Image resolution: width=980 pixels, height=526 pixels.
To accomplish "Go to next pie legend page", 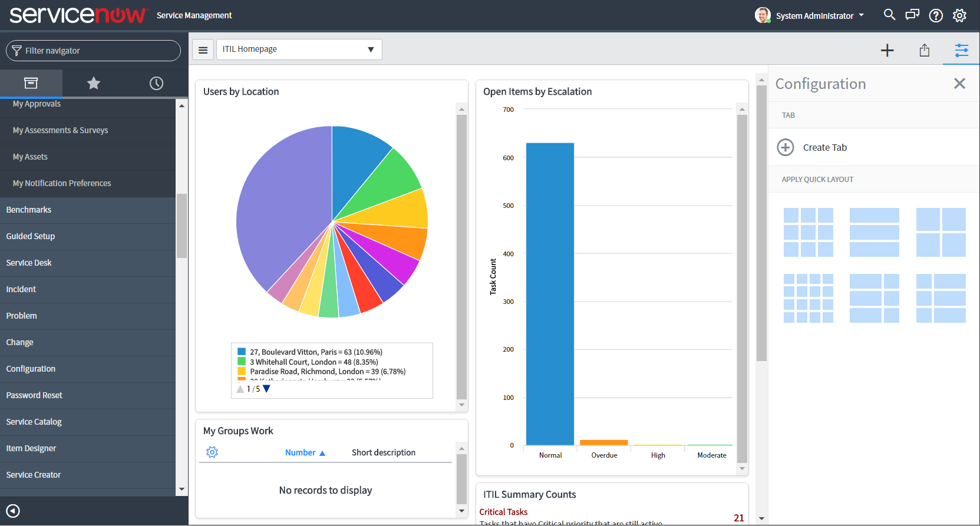I will [266, 389].
